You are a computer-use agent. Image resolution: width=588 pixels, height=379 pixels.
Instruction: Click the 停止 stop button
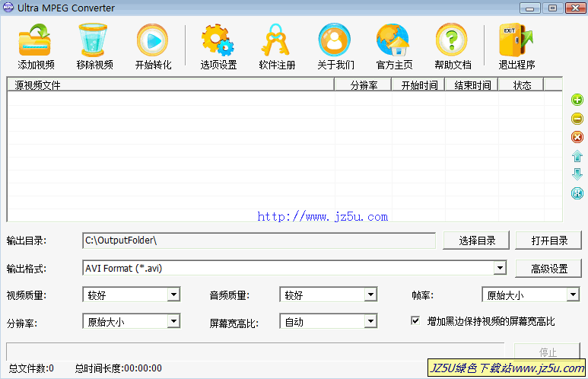coord(547,352)
